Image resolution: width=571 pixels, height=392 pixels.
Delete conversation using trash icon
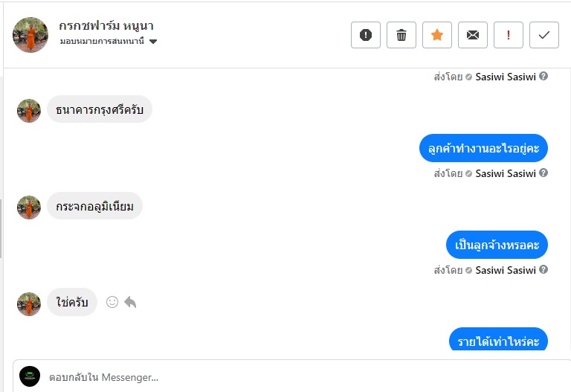pyautogui.click(x=401, y=35)
